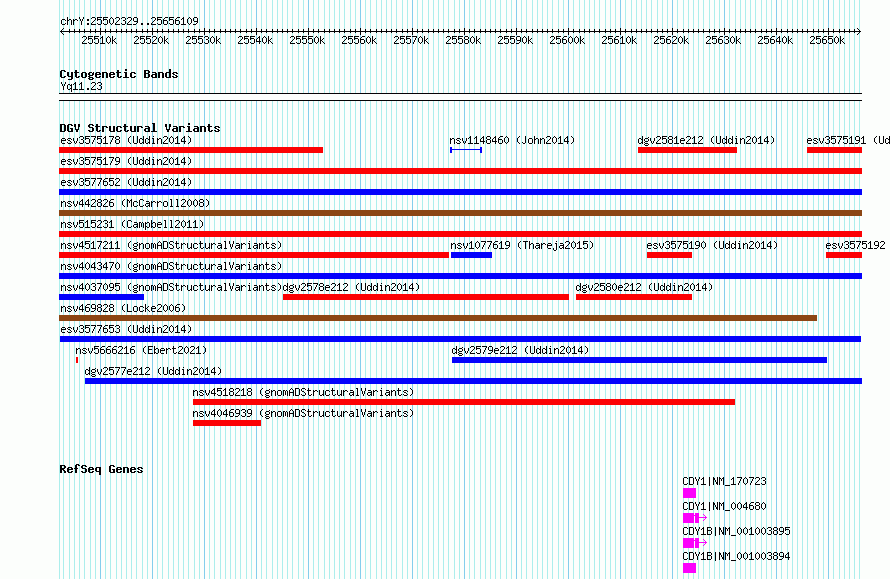Click nsv5666216 (Ebert2021) label
This screenshot has height=579, width=890.
click(141, 350)
